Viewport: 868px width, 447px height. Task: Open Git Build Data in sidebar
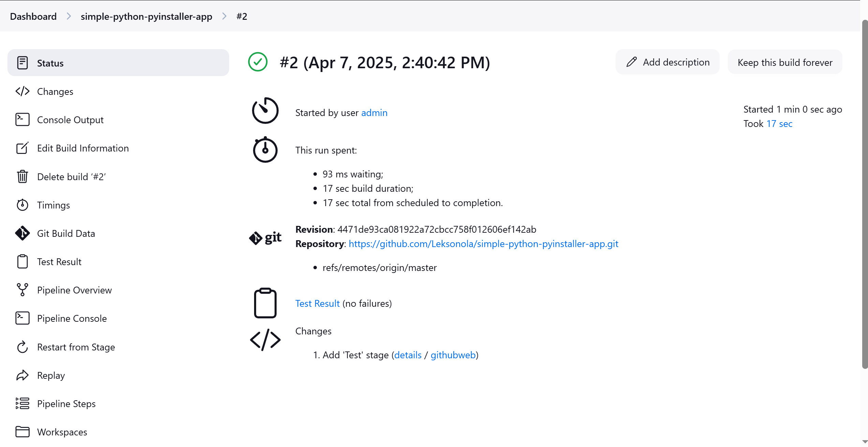[x=118, y=233]
